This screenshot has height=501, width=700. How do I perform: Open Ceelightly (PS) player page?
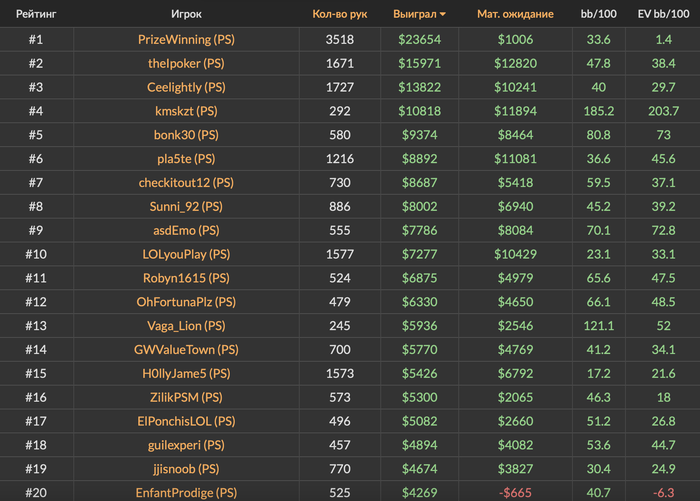[186, 88]
